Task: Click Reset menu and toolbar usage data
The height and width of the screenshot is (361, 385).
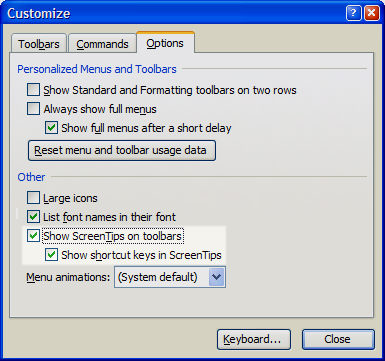Action: (122, 150)
